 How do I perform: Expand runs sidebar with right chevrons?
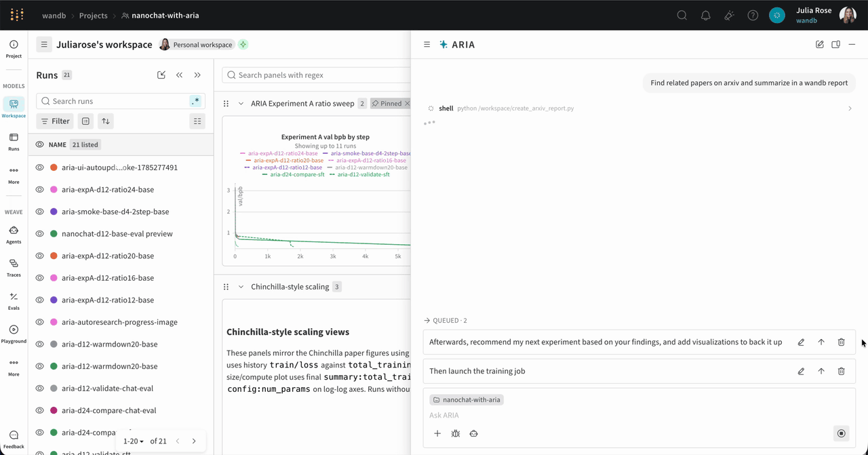pyautogui.click(x=197, y=75)
